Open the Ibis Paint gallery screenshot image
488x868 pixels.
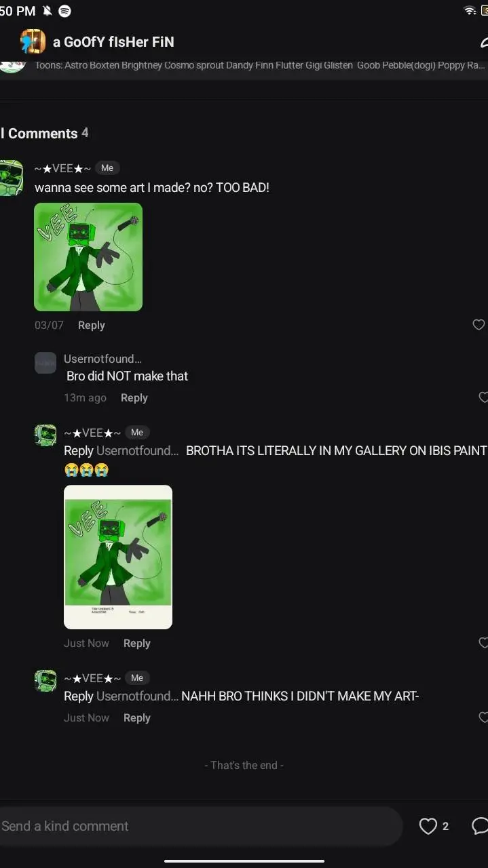tap(118, 557)
